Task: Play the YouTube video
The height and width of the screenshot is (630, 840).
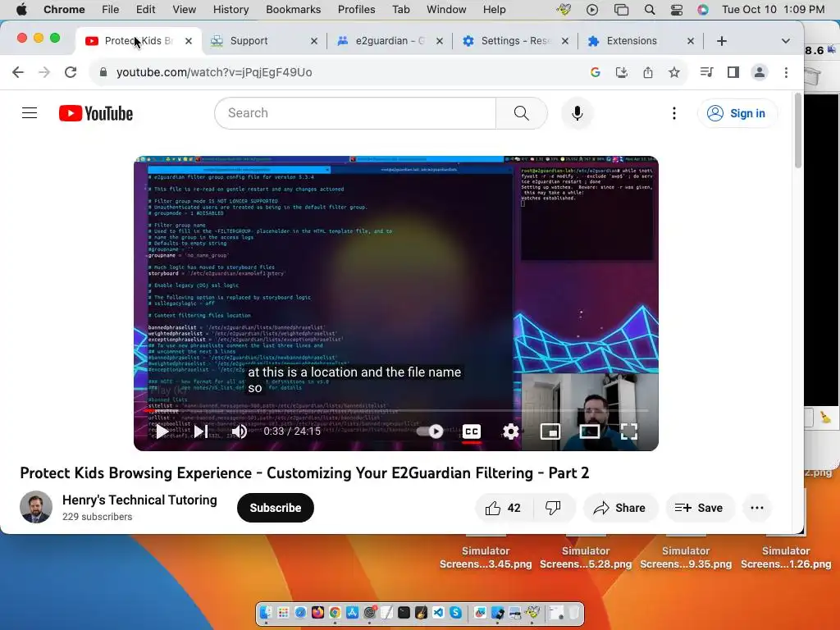Action: point(162,431)
